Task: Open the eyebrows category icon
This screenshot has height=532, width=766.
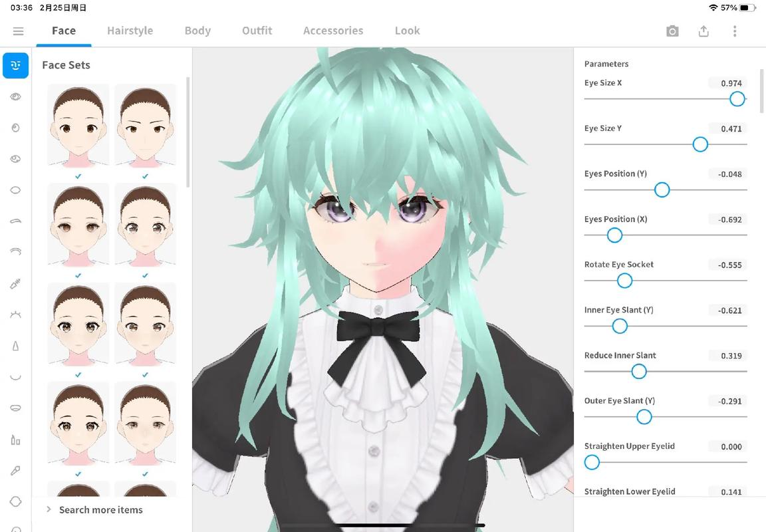Action: [16, 221]
